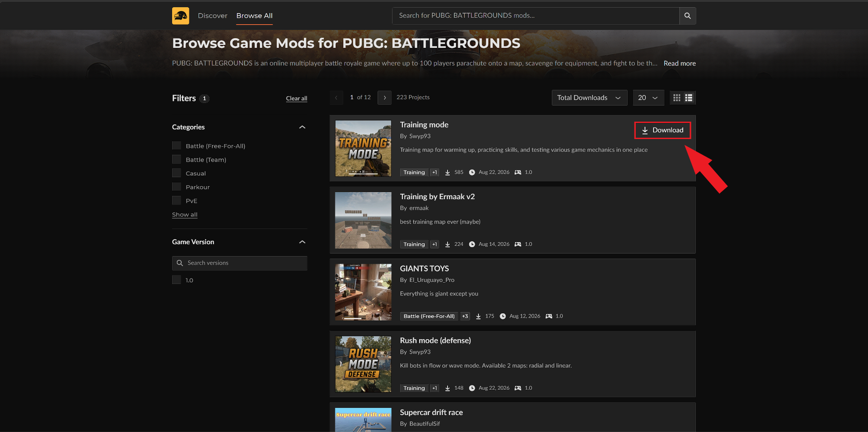Open Training by Ermaak v2 thumbnail

point(363,220)
